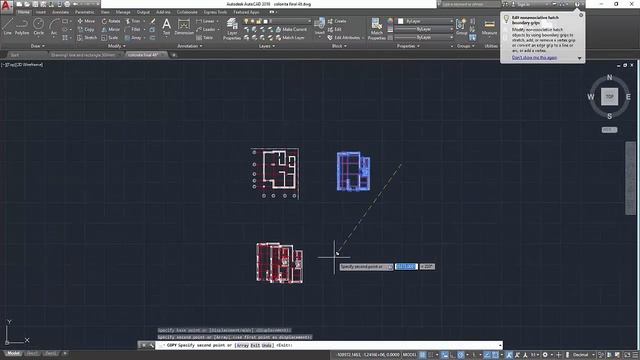Click the Linear dimension tool
640x360 pixels.
(x=205, y=21)
